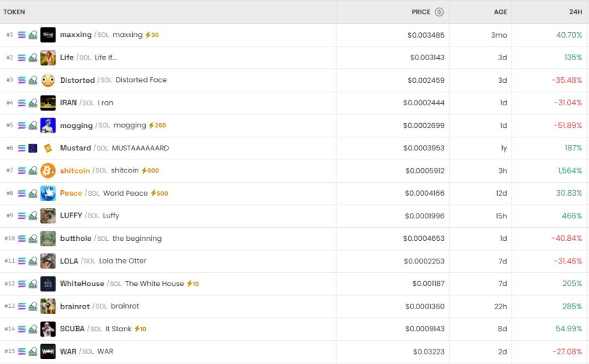Viewport: 589px width, 364px height.
Task: Click the Solana chain icon in IRAN row
Action: click(x=22, y=103)
